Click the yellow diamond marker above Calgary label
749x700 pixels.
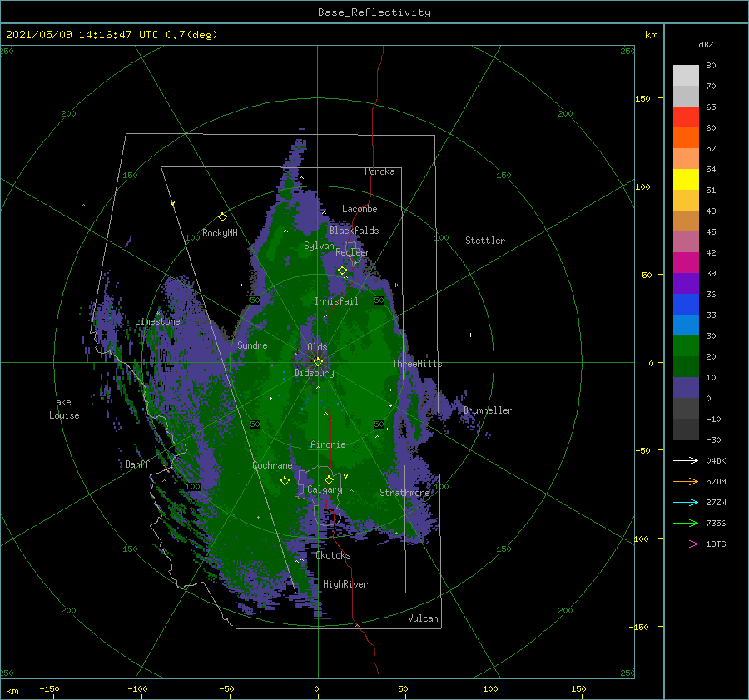pos(329,479)
